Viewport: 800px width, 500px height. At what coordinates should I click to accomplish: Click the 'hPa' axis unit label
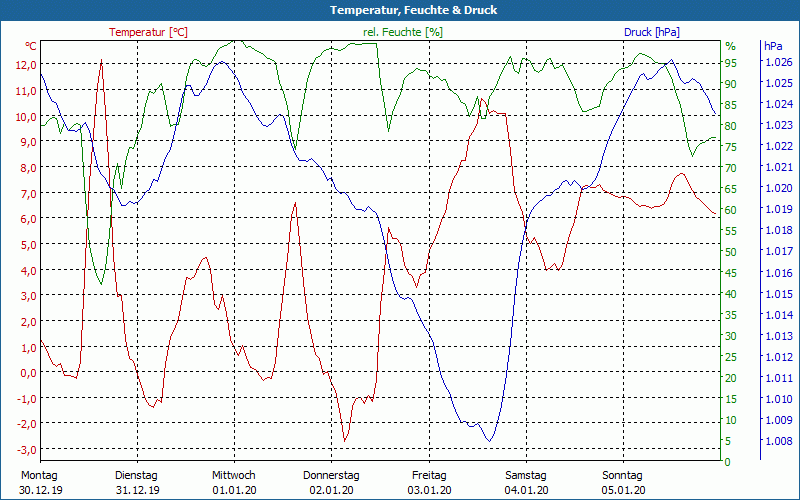click(773, 46)
